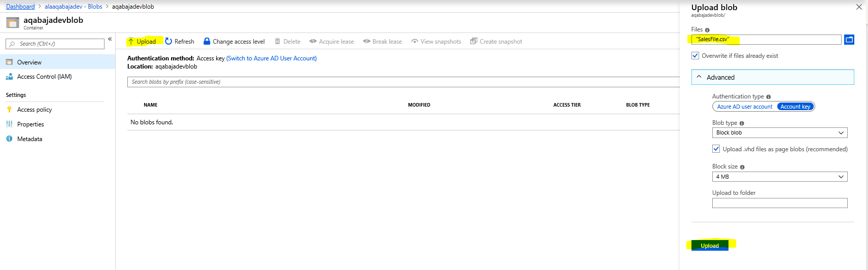The height and width of the screenshot is (270, 868).
Task: Click the browse files folder icon
Action: [849, 40]
